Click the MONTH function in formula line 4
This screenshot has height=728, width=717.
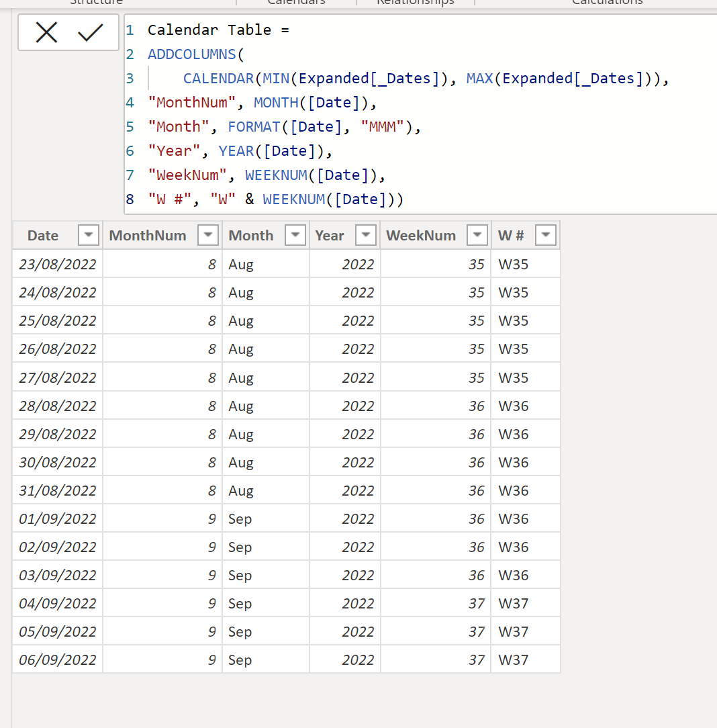[x=276, y=103]
